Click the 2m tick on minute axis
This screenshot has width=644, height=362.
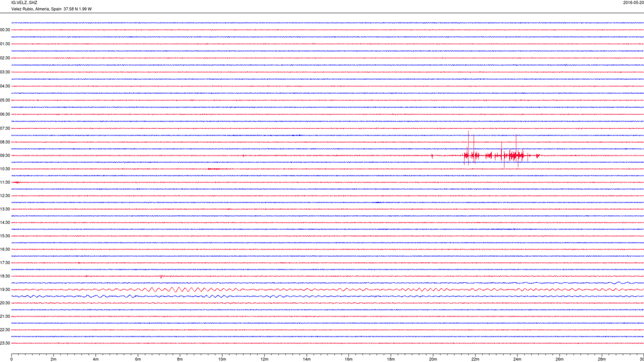tap(54, 359)
